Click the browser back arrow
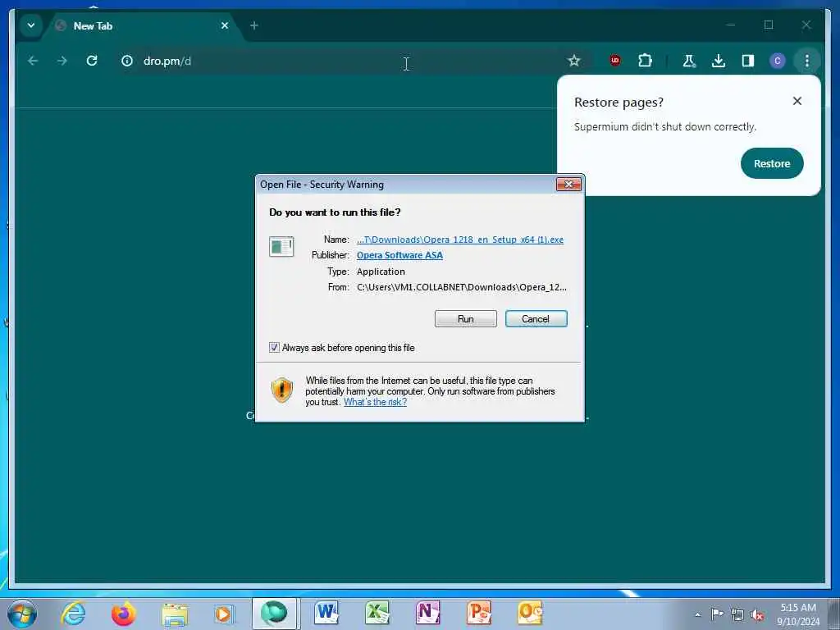Screen dimensions: 840x630 [x=33, y=61]
